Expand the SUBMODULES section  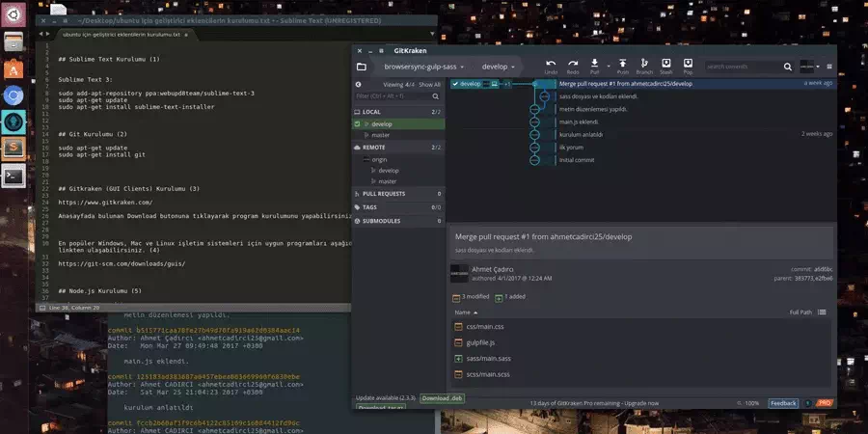click(x=398, y=221)
